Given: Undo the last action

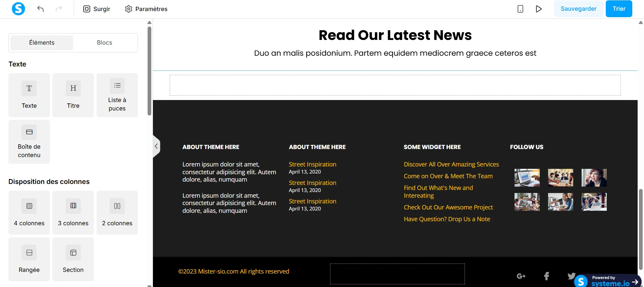Looking at the screenshot, I should [x=41, y=9].
